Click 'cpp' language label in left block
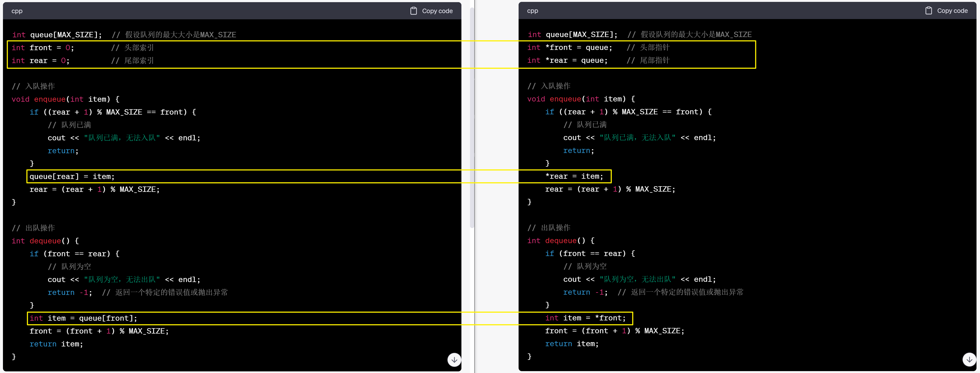 17,11
